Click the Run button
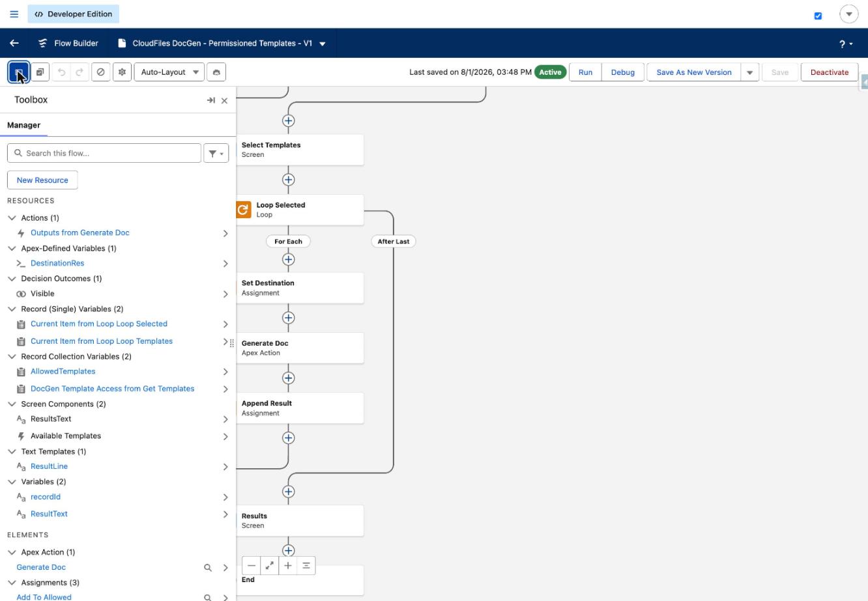The width and height of the screenshot is (868, 601). click(x=585, y=72)
